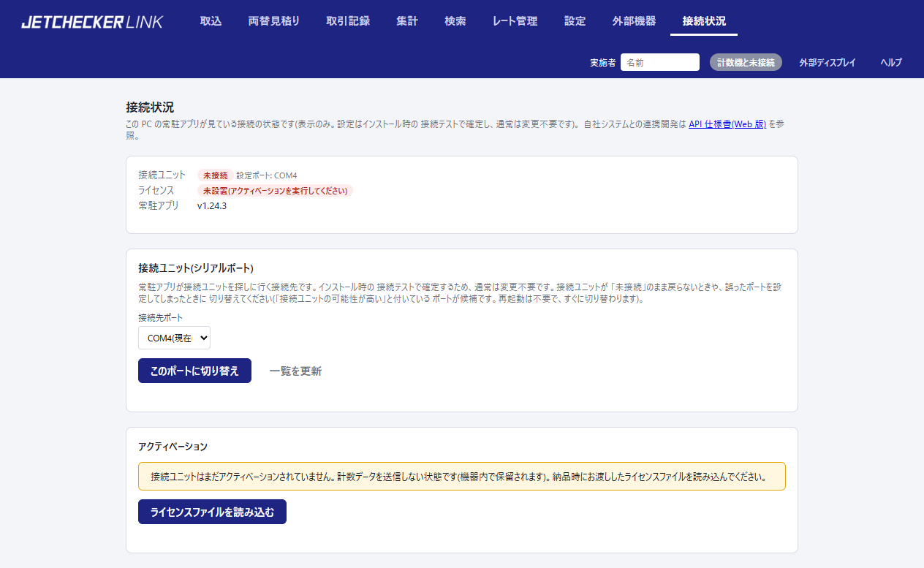Viewport: 924px width, 568px height.
Task: Click the 常駐アプリ row label
Action: [x=159, y=206]
